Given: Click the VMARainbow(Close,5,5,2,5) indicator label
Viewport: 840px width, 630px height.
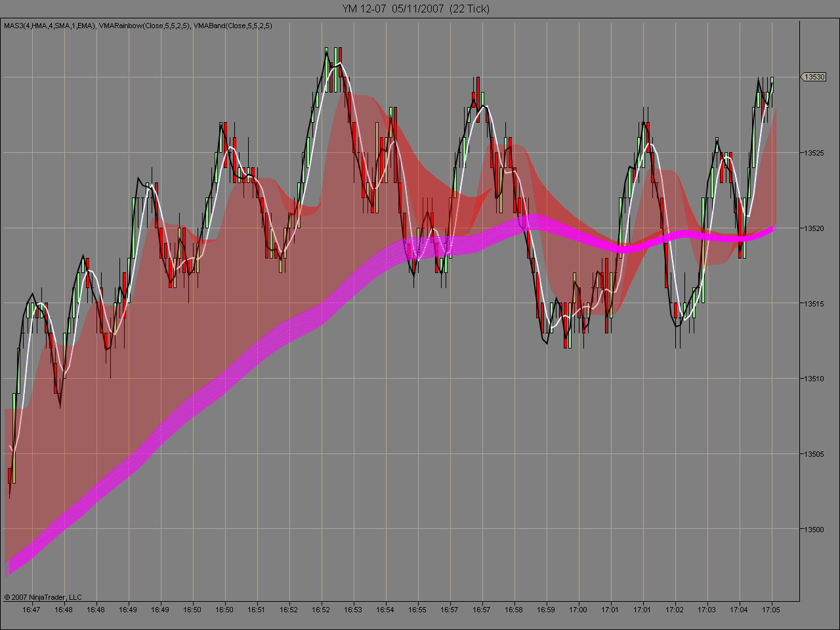Looking at the screenshot, I should (145, 26).
